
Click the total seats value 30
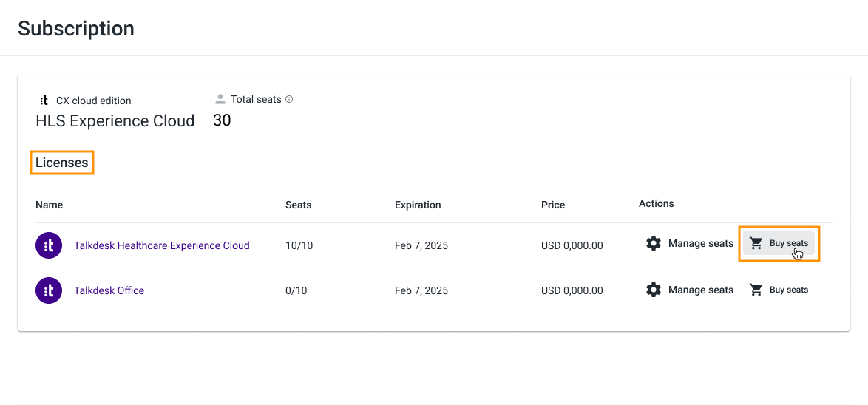point(222,120)
